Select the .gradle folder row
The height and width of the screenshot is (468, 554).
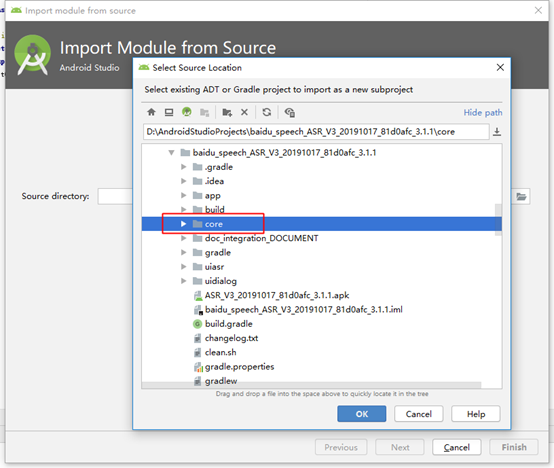322,167
